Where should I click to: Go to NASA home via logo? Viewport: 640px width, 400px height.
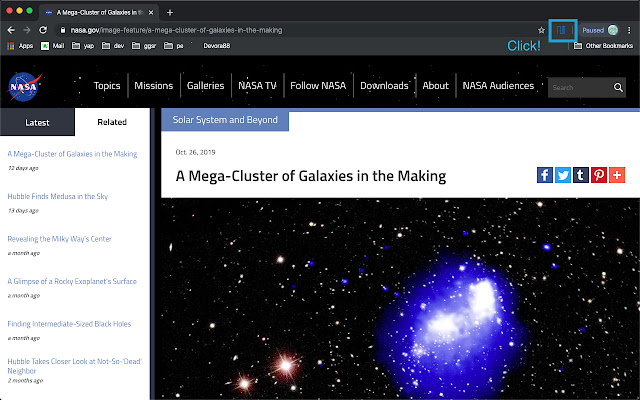click(24, 87)
